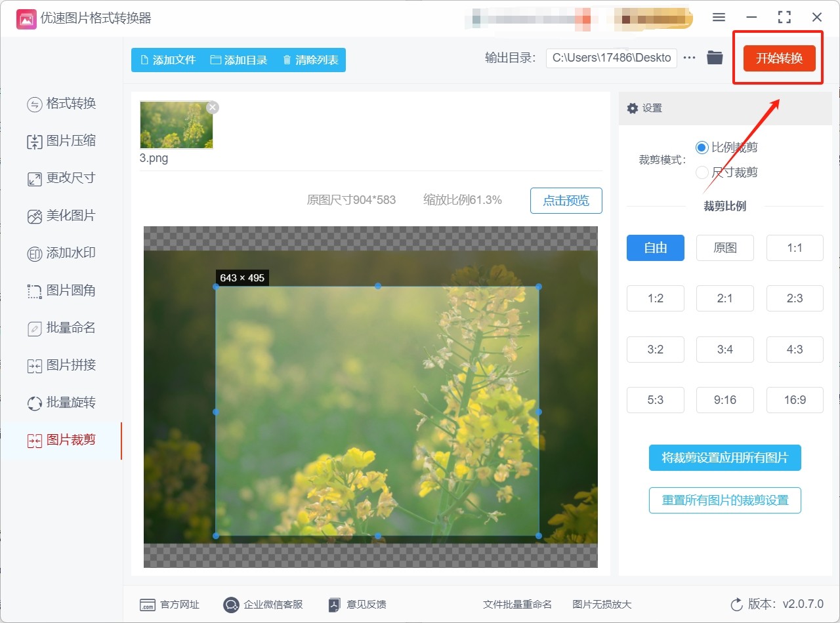The image size is (840, 623).
Task: Select 比例裁剪 crop mode radio button
Action: [702, 148]
